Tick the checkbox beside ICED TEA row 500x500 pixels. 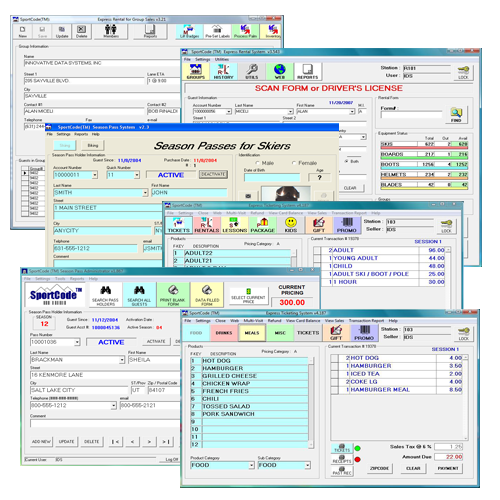(x=335, y=374)
